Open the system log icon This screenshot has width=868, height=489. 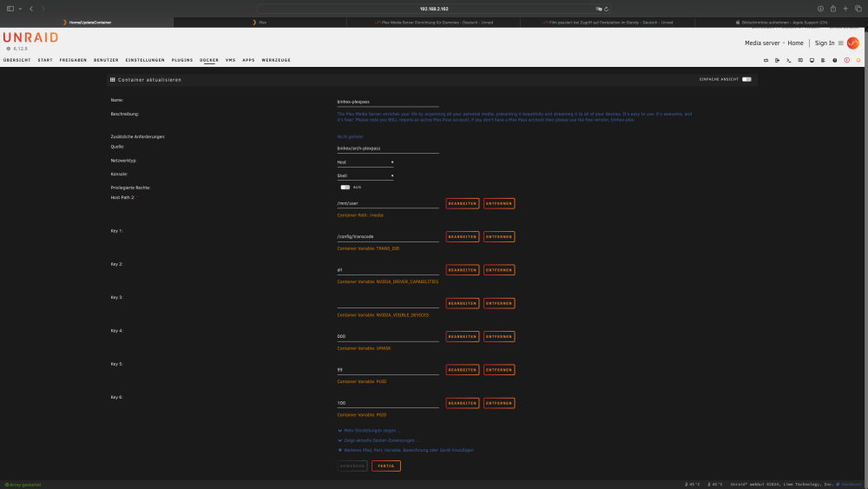point(823,60)
